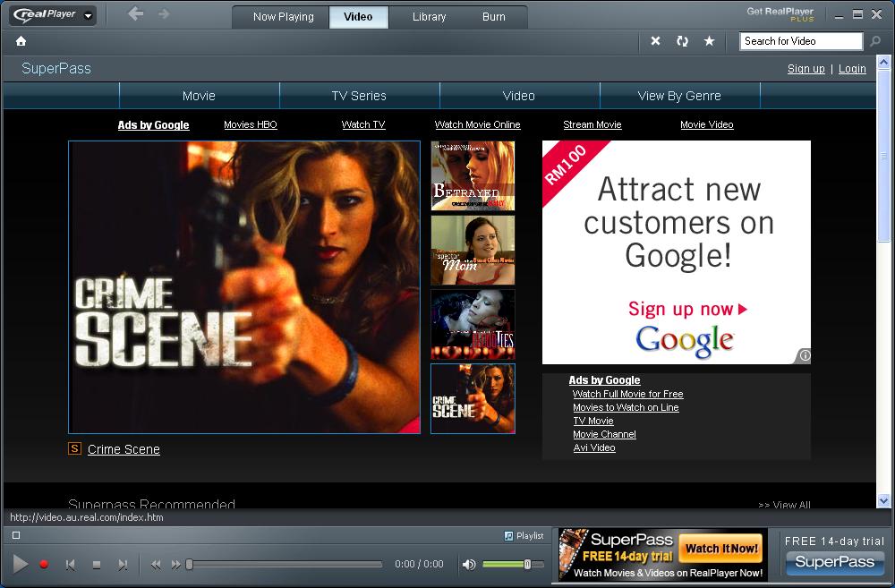Viewport: 895px width, 588px height.
Task: Click the top Ads by Google link
Action: point(154,125)
